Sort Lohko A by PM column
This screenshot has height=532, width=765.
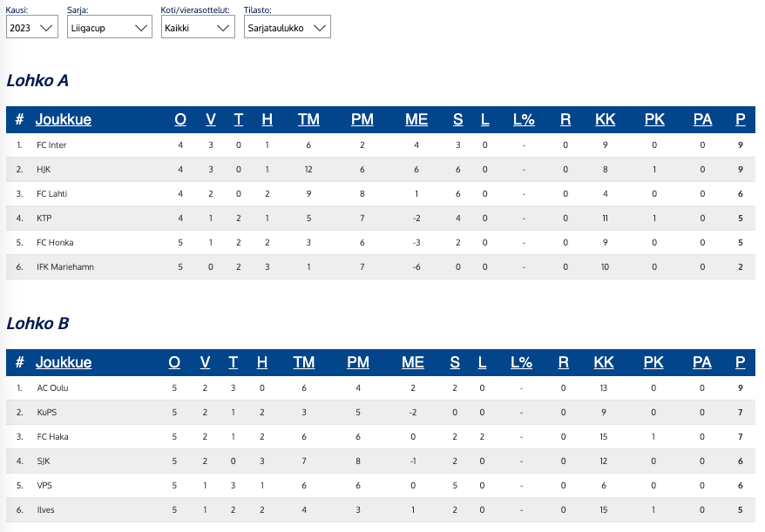pos(362,120)
